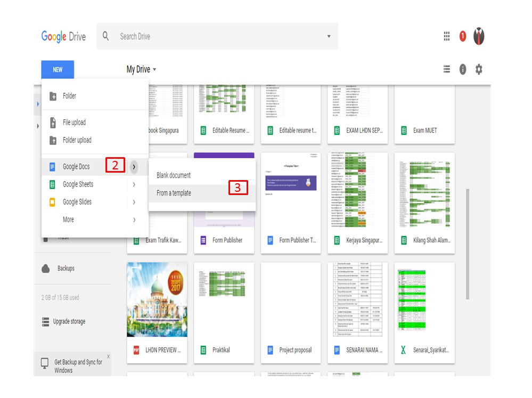Click the 'Editable Resume ...' file name

click(231, 131)
